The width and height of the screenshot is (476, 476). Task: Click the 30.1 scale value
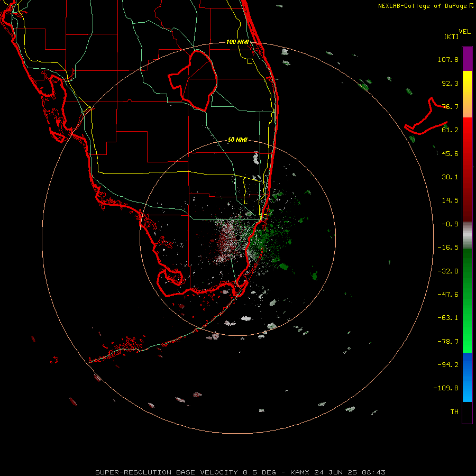pos(450,177)
